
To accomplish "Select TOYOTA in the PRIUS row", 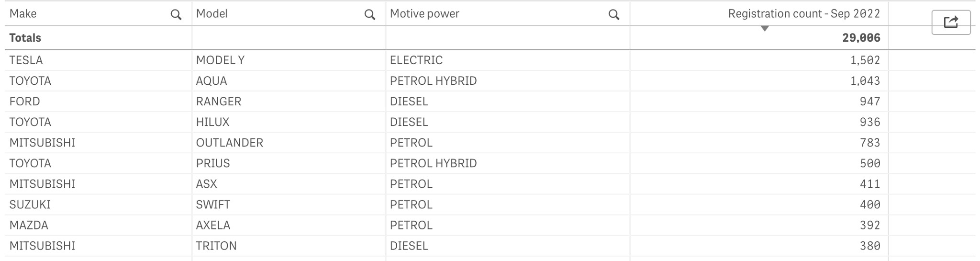I will tap(30, 163).
